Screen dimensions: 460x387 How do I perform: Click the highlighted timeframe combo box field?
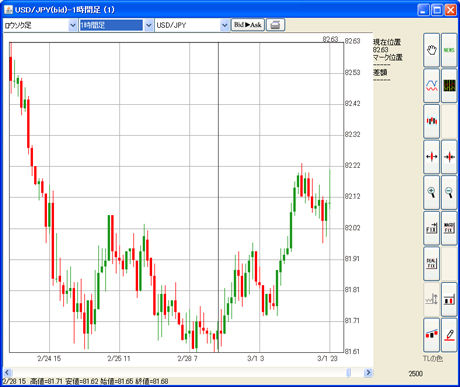pyautogui.click(x=111, y=25)
